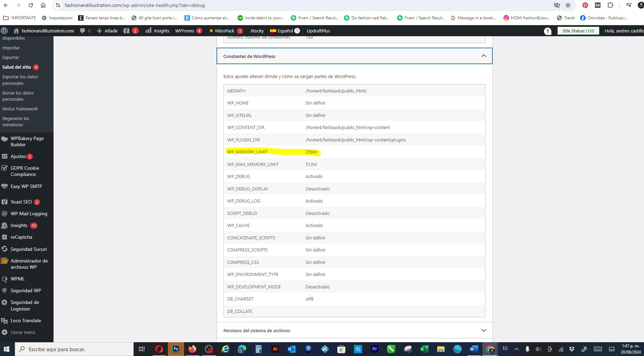Click WP_MEMORY_LIMIT value 256M

point(311,152)
